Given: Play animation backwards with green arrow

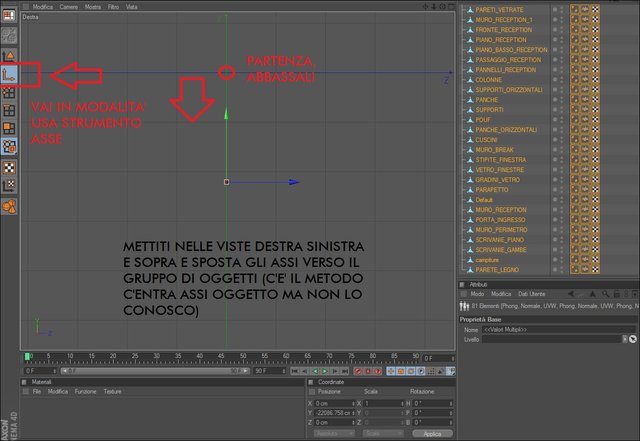Looking at the screenshot, I should (x=315, y=371).
